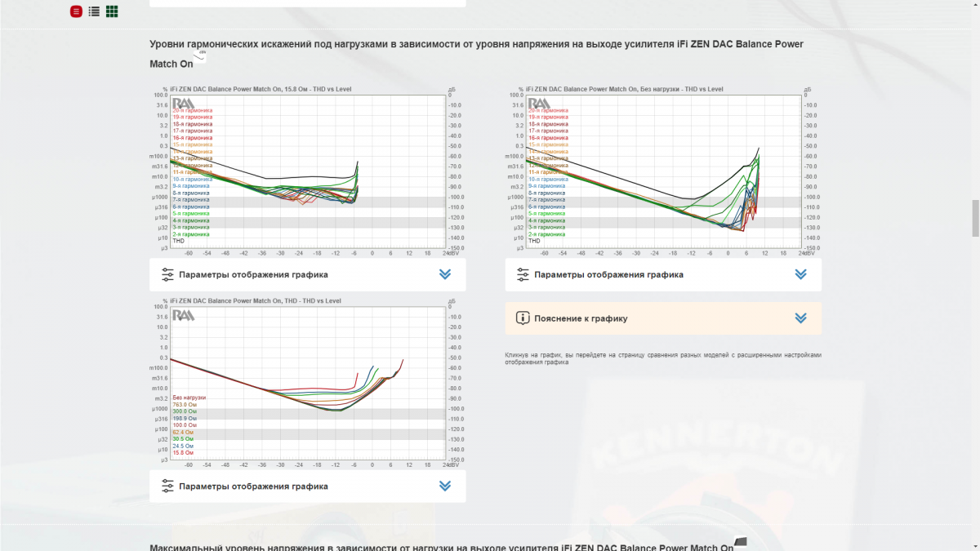Click chart title 'Match On, THD - THD vs Level'
The height and width of the screenshot is (551, 980).
[256, 301]
